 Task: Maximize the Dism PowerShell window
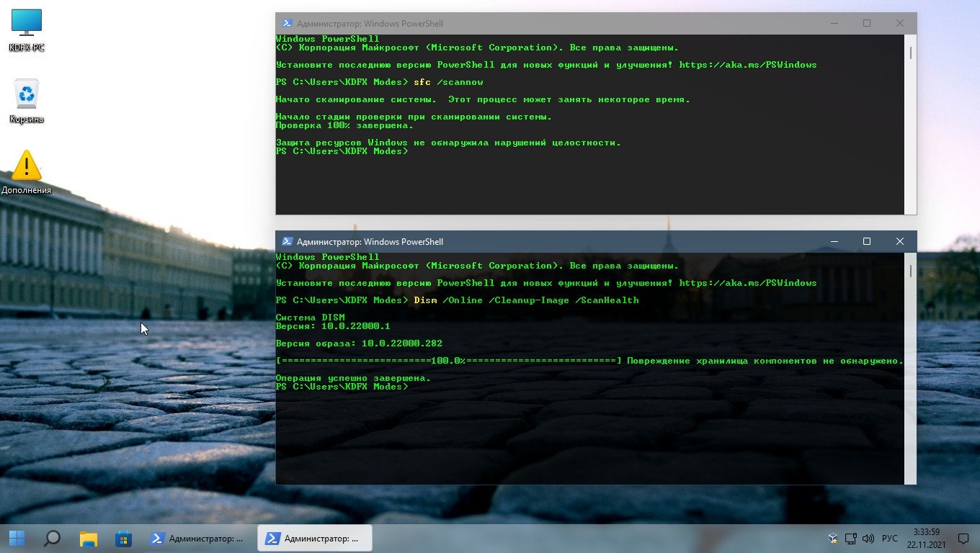(867, 241)
